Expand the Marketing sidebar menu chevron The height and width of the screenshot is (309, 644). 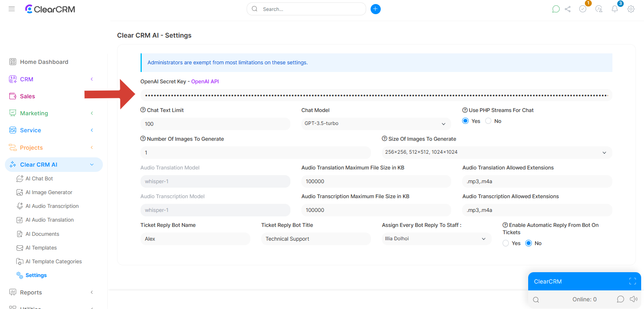[92, 113]
